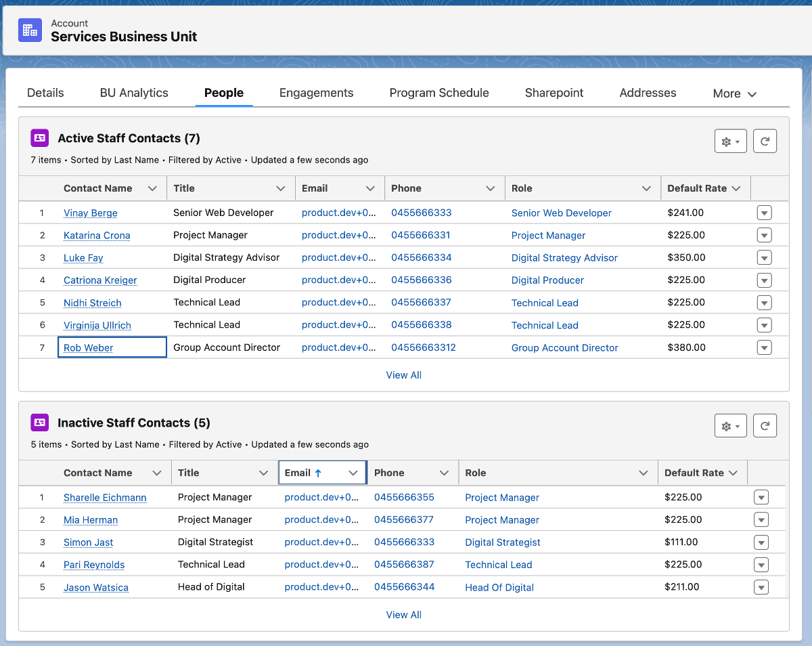This screenshot has height=646, width=812.
Task: Open row actions for Pari Reynolds
Action: tap(761, 565)
